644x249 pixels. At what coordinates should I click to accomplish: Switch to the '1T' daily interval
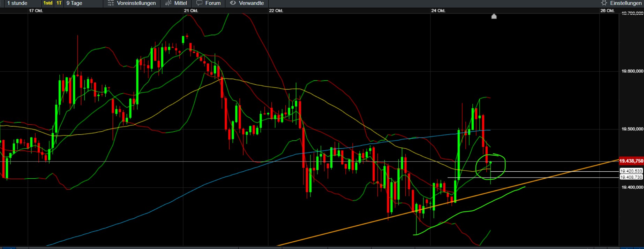click(x=59, y=3)
